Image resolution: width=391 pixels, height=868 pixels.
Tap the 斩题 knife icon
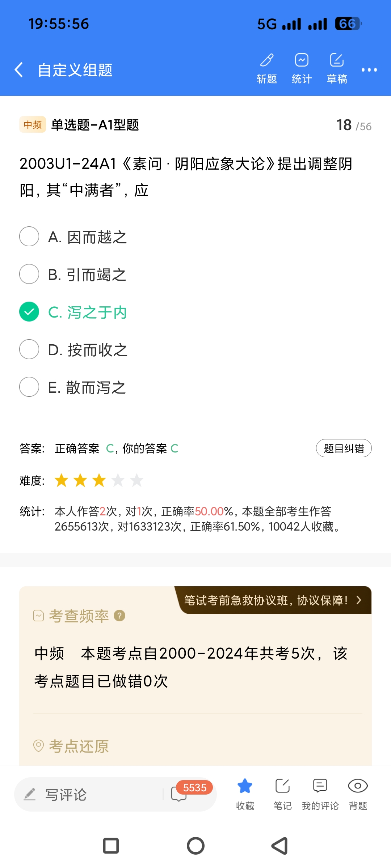coord(267,60)
